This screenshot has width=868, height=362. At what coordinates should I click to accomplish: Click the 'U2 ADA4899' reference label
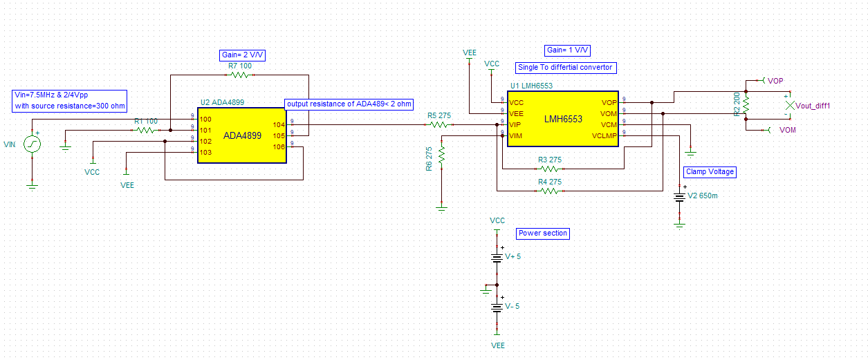click(222, 102)
